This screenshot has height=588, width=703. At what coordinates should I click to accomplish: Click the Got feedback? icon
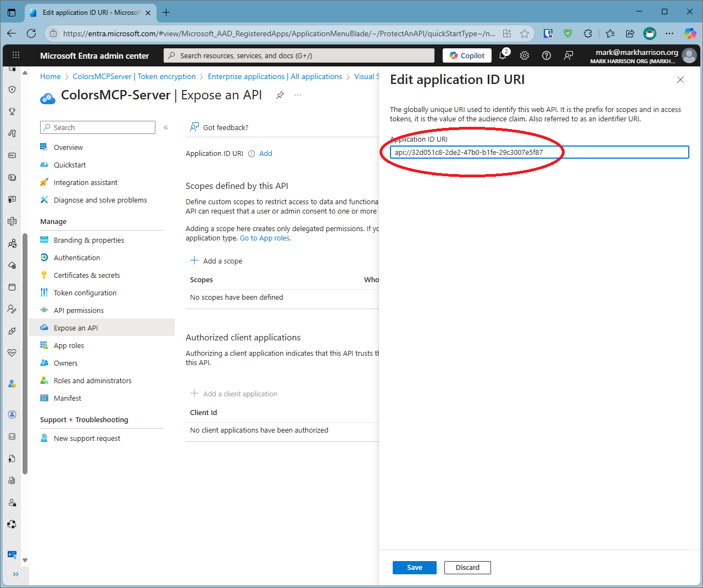[194, 127]
